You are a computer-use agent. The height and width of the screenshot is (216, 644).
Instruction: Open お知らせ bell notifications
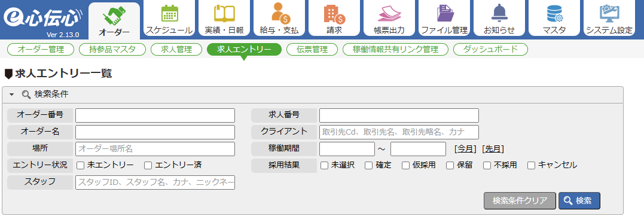[x=499, y=18]
